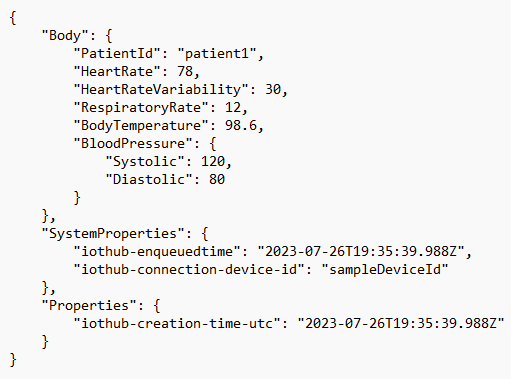This screenshot has width=511, height=379.
Task: Select the "patient1" string value
Action: 217,53
